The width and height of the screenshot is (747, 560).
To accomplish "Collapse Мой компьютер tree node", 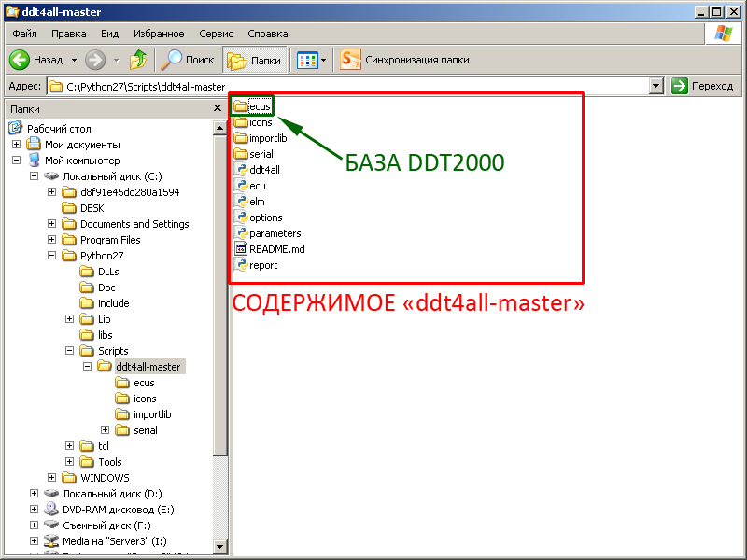I will click(16, 160).
